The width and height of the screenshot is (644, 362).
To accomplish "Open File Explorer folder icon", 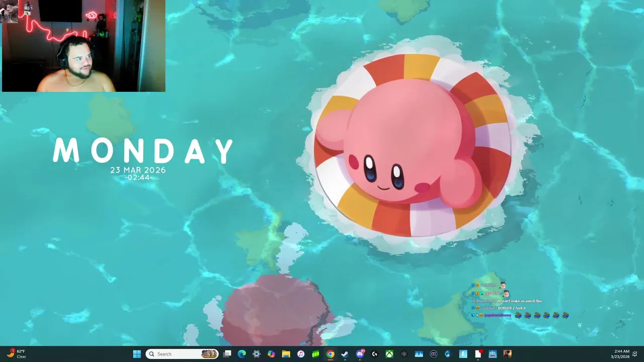I will (x=286, y=354).
